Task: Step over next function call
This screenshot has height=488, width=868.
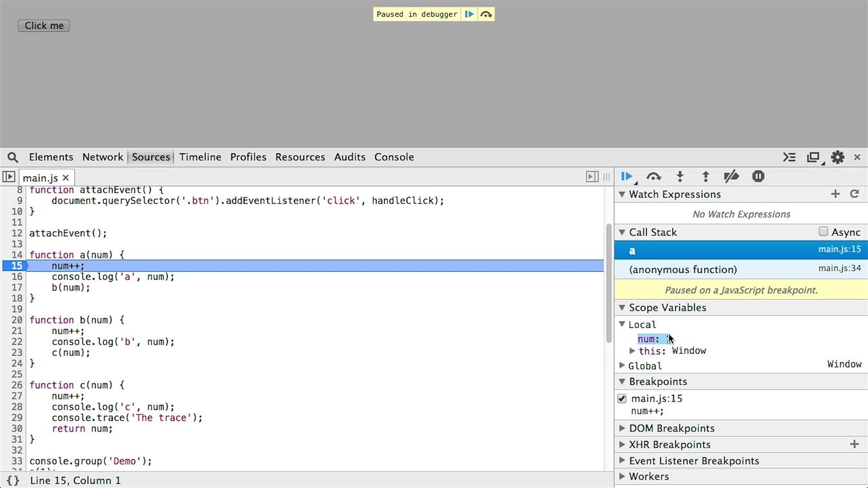Action: [654, 177]
